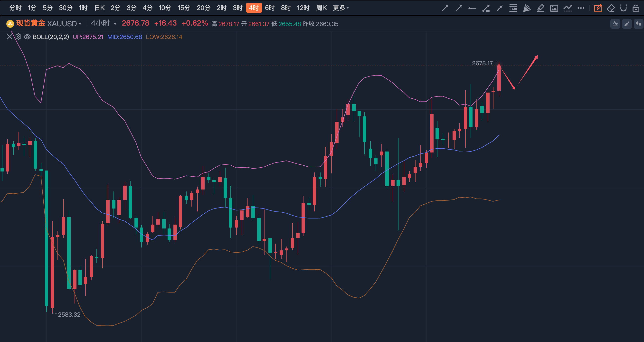Remove the BOLL indicator with X
Image resolution: width=644 pixels, height=342 pixels.
(x=9, y=37)
